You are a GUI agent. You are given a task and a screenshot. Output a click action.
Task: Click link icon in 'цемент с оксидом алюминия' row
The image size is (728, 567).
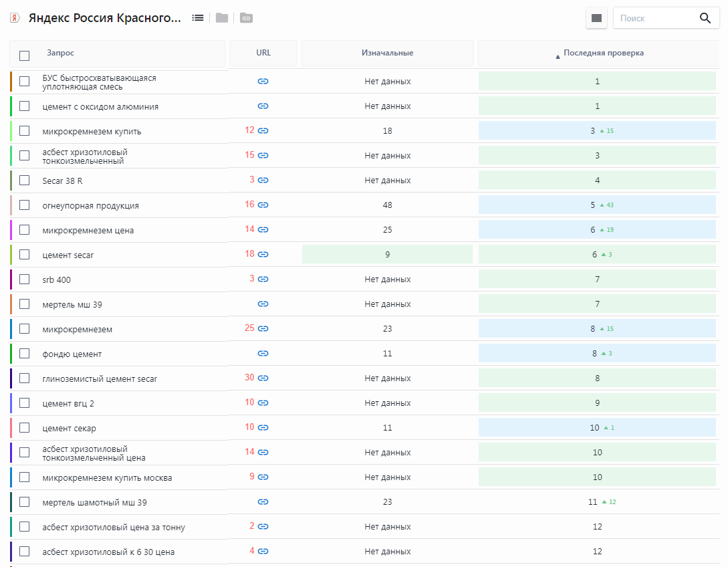(263, 106)
